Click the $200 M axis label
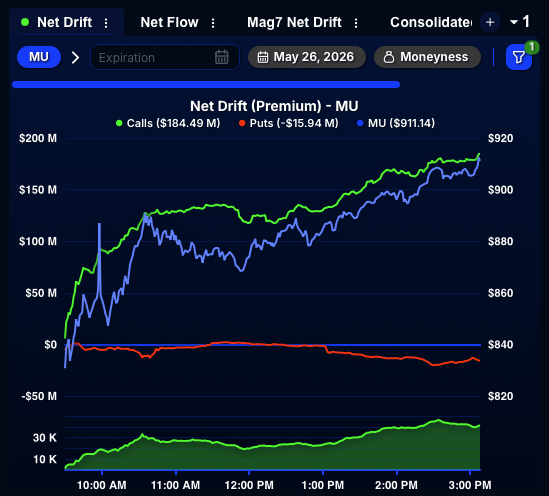Screen dimensions: 549x496 point(38,138)
